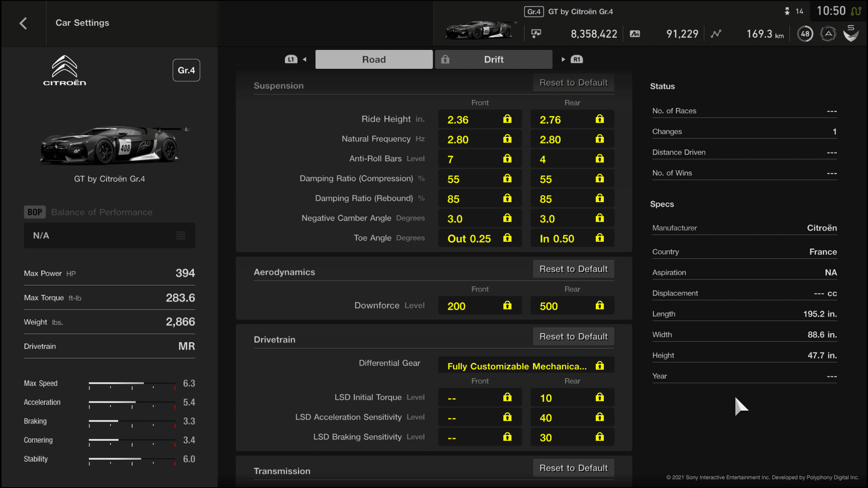Screen dimensions: 868x488
Task: Click the Max Power 394 value
Action: tap(185, 273)
